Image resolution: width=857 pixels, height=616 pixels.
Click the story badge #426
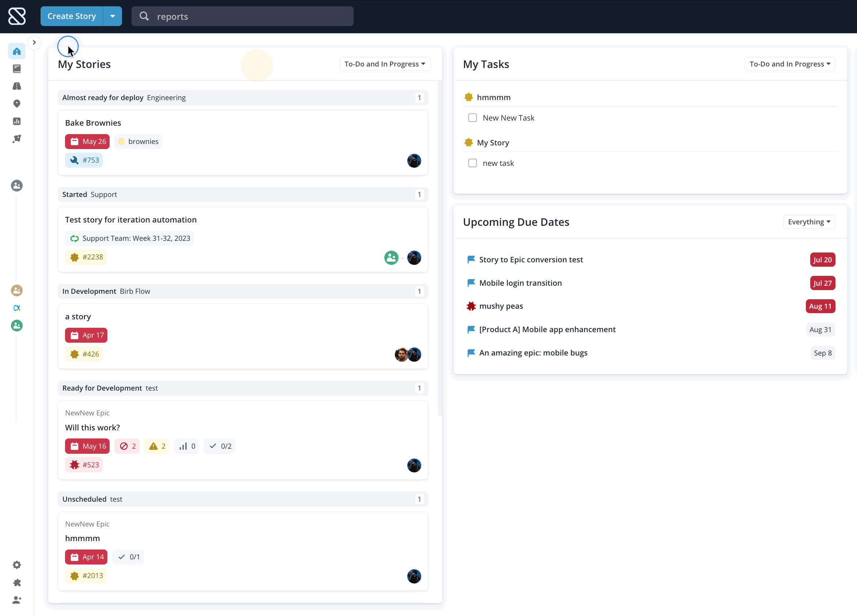[84, 354]
